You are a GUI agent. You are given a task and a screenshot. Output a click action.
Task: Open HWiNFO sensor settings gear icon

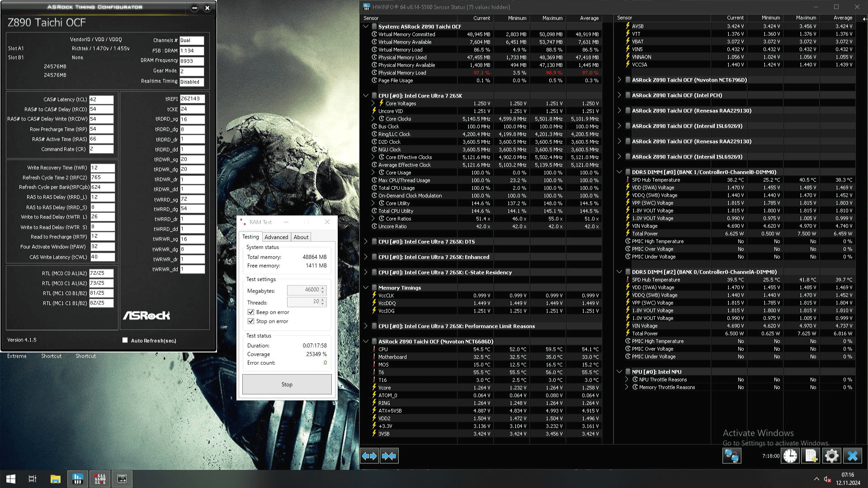point(831,456)
